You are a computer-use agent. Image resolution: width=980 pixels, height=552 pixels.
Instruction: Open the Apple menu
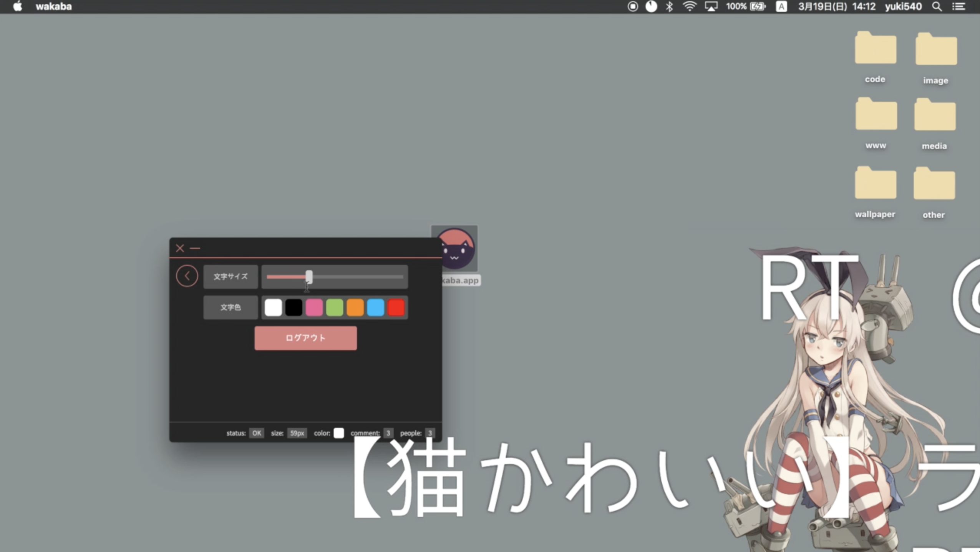[17, 7]
